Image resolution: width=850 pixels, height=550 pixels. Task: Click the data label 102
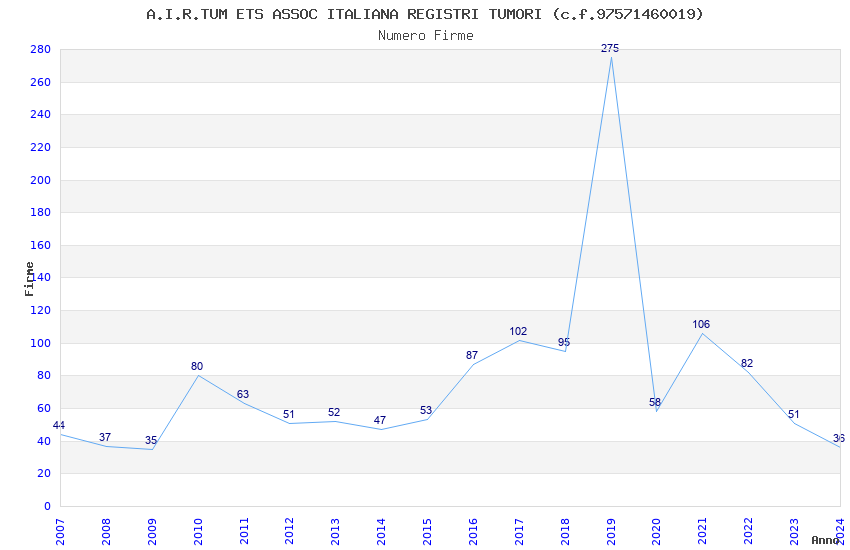click(x=518, y=331)
